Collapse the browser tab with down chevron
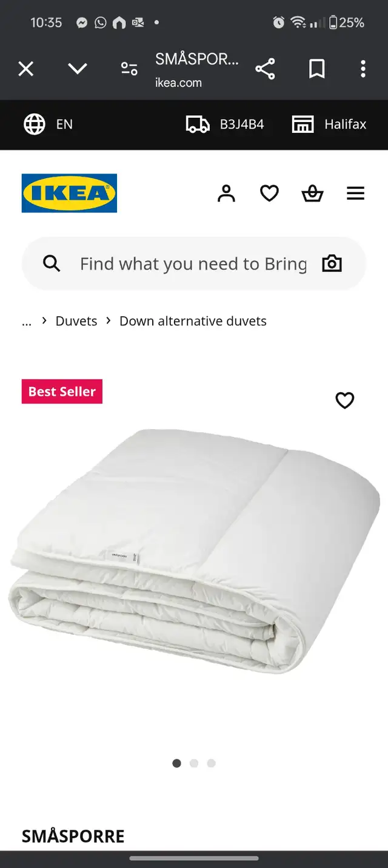This screenshot has width=388, height=868. pyautogui.click(x=78, y=69)
